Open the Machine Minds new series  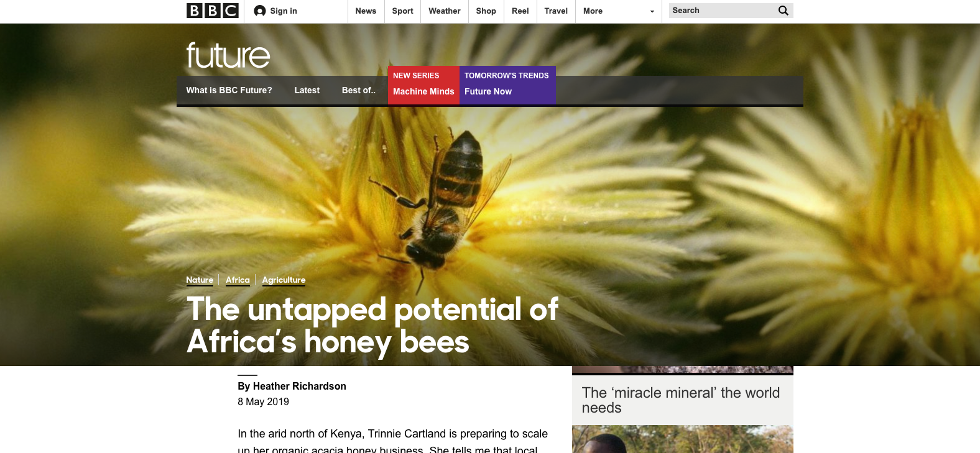(423, 91)
